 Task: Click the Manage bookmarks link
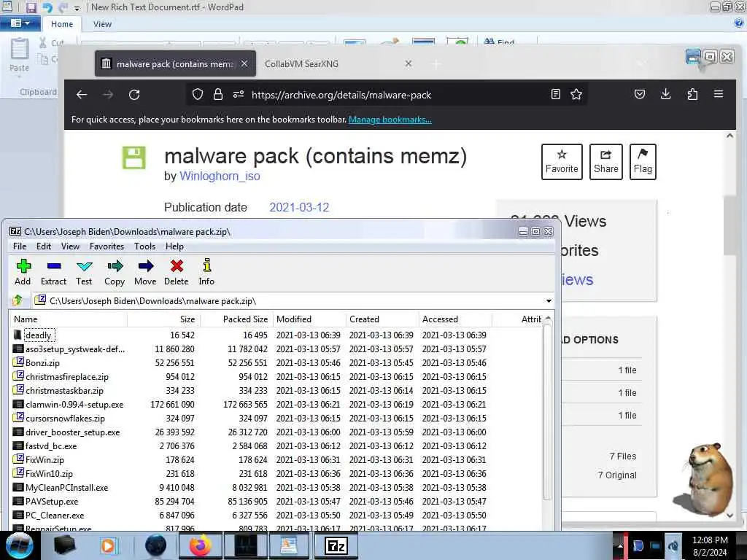coord(390,120)
